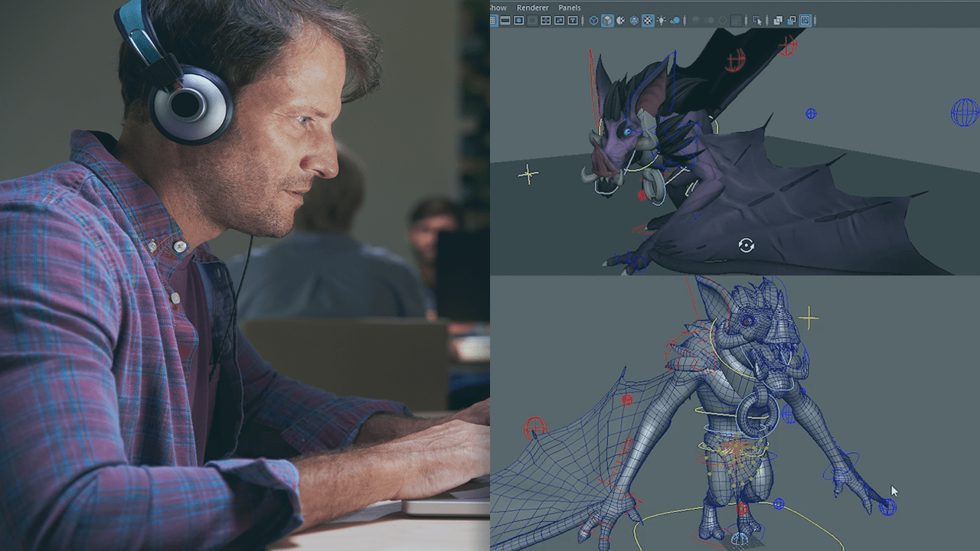Screen dimensions: 980x551
Task: Click the use all lights bulb icon
Action: (x=661, y=21)
